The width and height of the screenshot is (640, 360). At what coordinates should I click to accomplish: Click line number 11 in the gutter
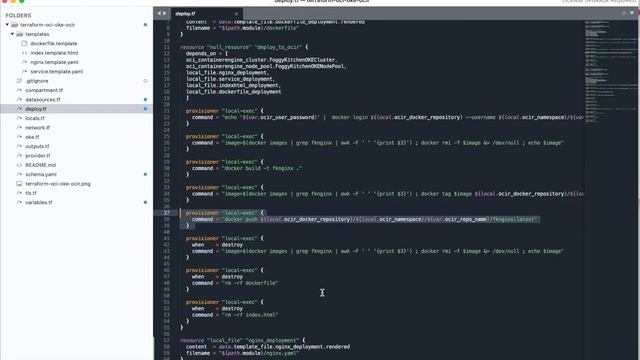[167, 47]
